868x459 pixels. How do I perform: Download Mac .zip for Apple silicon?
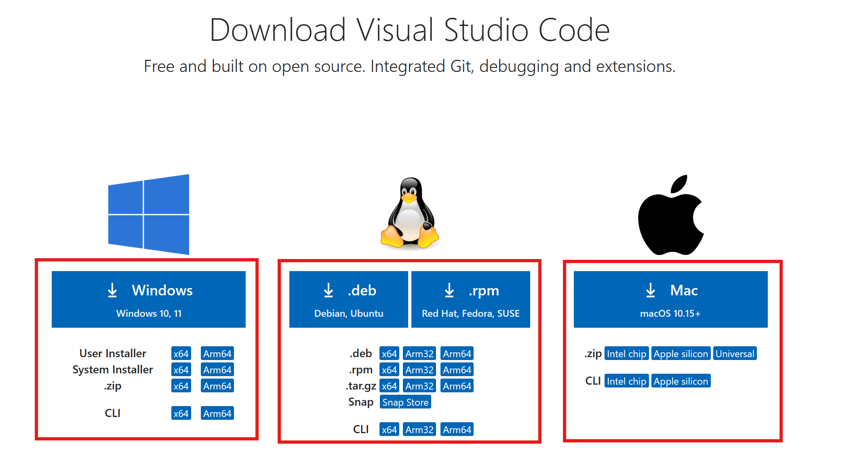(x=680, y=354)
